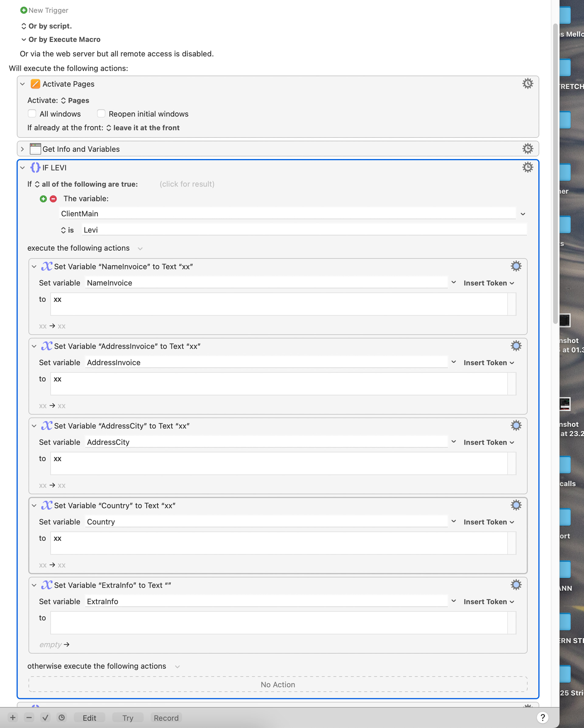Open the ClientMain variable dropdown arrow
Image resolution: width=584 pixels, height=728 pixels.
tap(523, 214)
